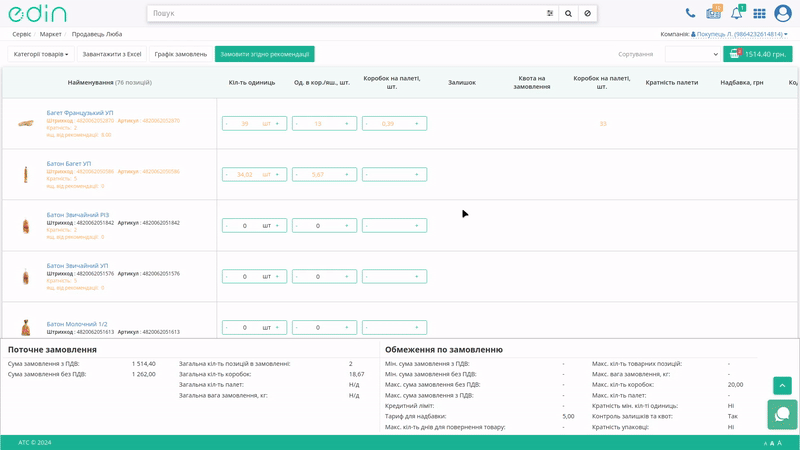Click the Продавець Люба breadcrumb
800x450 pixels.
coord(97,34)
